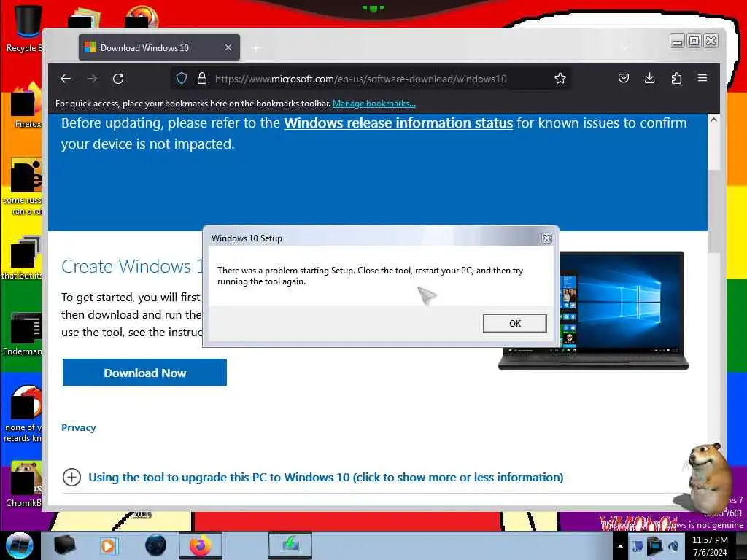Open Windows Media Player from the taskbar
The width and height of the screenshot is (747, 560).
pyautogui.click(x=109, y=545)
